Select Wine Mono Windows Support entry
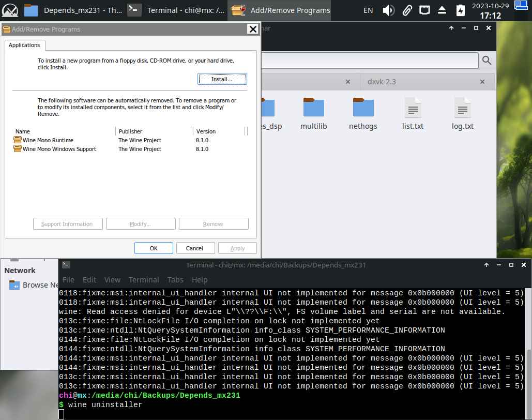Viewport: 532px width, 420px height. click(59, 149)
